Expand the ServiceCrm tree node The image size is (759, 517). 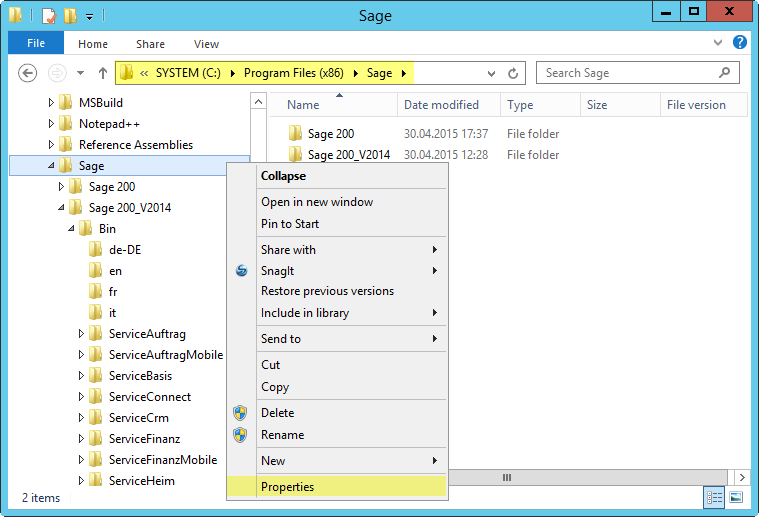(81, 418)
